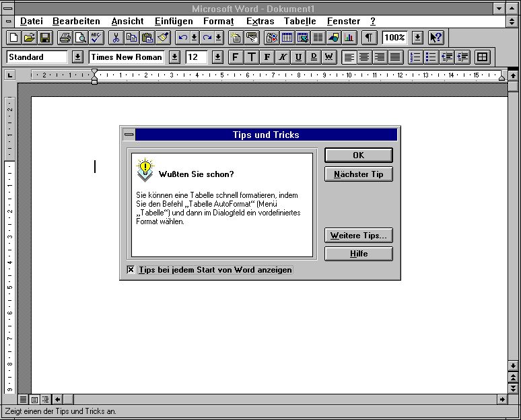Open the 100% zoom dropdown arrow
521x420 pixels.
pos(417,38)
